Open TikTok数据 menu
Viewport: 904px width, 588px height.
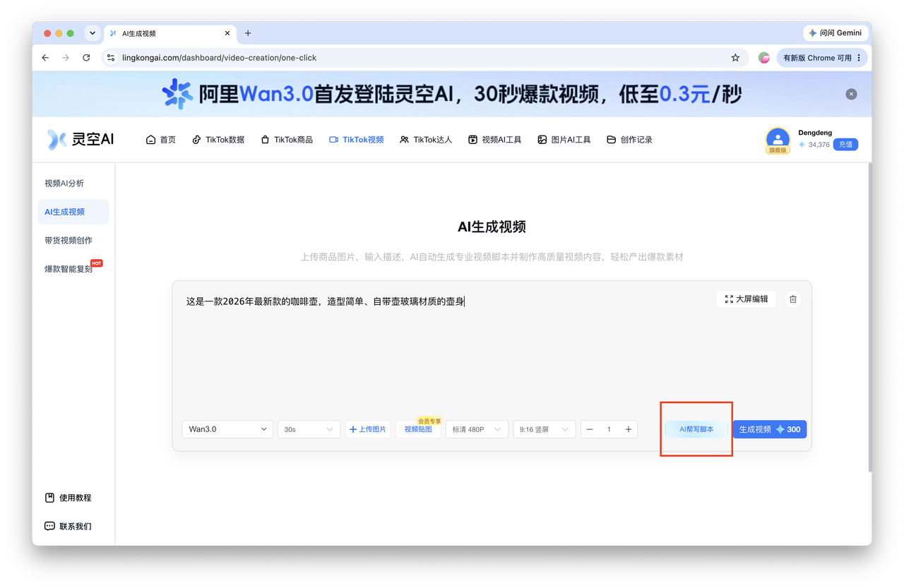[x=218, y=140]
